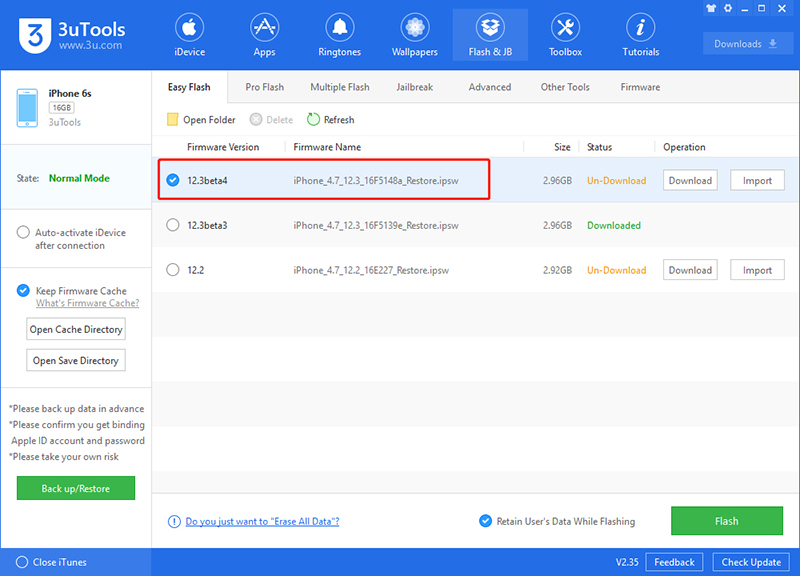Click the Open Folder icon
The width and height of the screenshot is (800, 576).
point(172,119)
